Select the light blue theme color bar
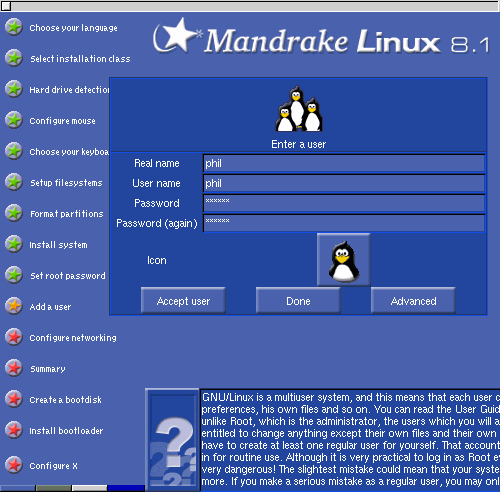This screenshot has height=492, width=500. pyautogui.click(x=18, y=488)
